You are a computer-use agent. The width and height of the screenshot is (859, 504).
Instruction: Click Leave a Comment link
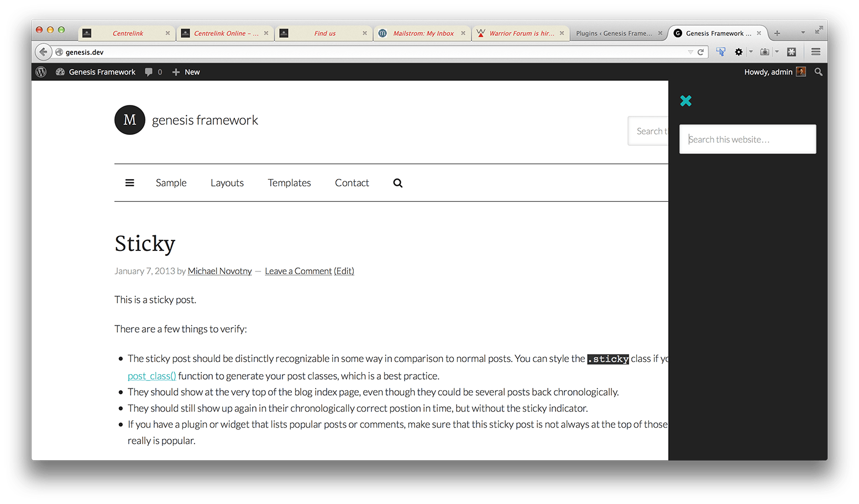[x=298, y=271]
